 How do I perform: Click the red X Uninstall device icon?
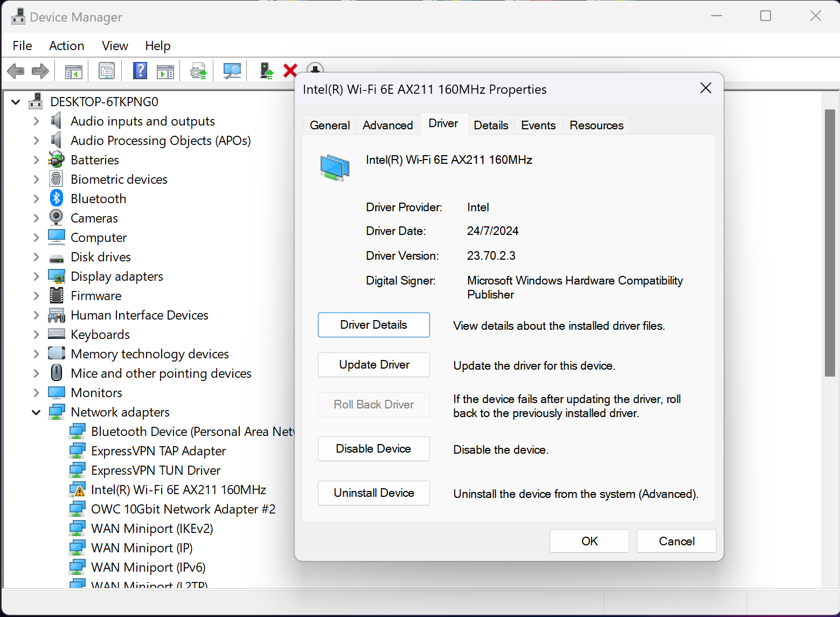click(x=290, y=71)
